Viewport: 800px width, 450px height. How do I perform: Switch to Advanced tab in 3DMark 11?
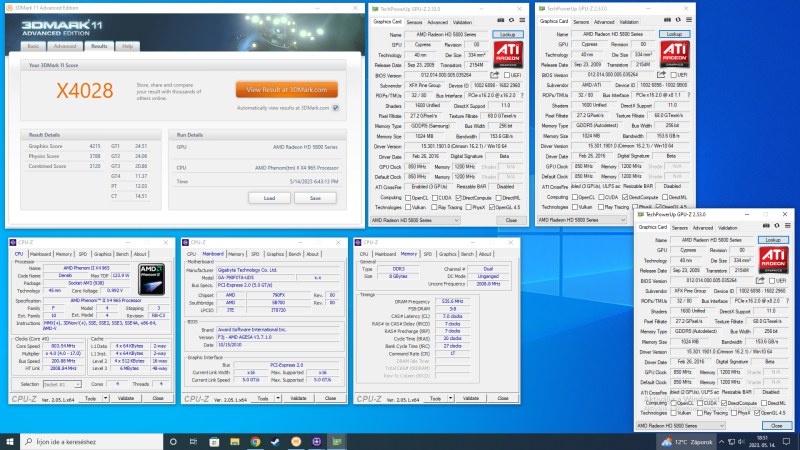tap(65, 46)
